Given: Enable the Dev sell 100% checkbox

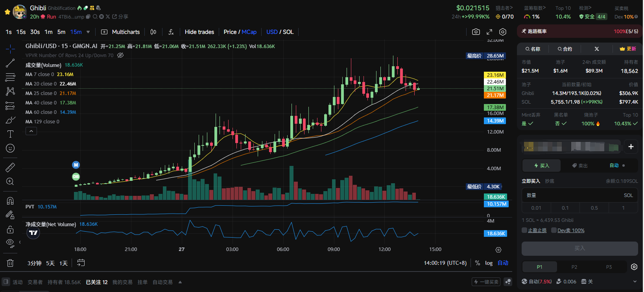Looking at the screenshot, I should click(554, 230).
